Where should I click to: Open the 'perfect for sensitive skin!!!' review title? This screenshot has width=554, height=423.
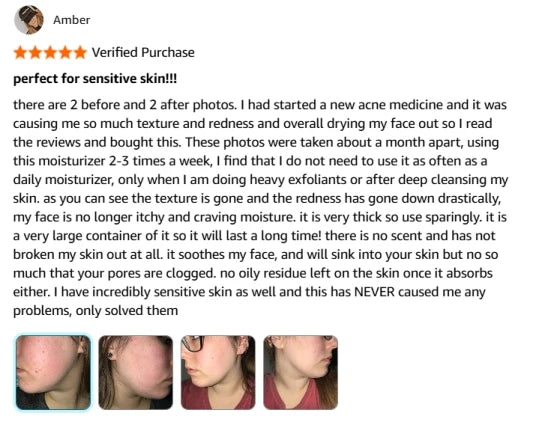(95, 78)
